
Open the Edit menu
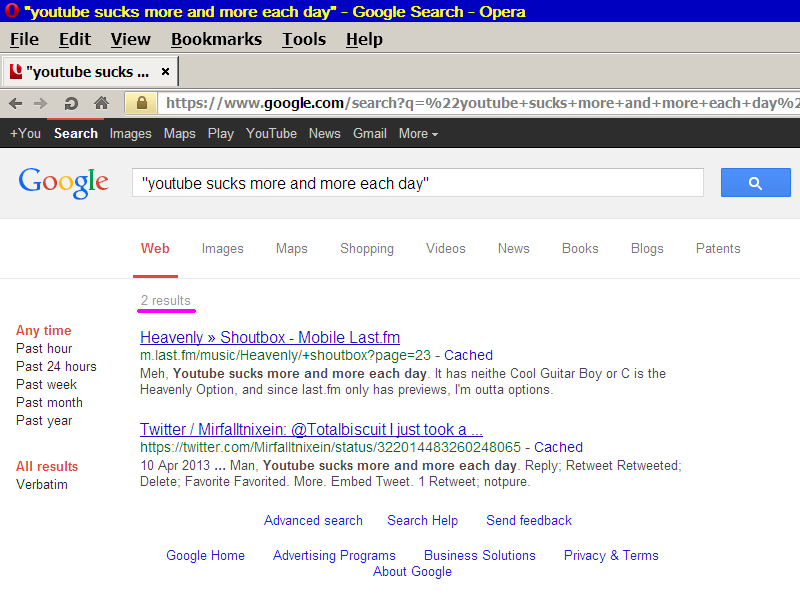pyautogui.click(x=74, y=39)
